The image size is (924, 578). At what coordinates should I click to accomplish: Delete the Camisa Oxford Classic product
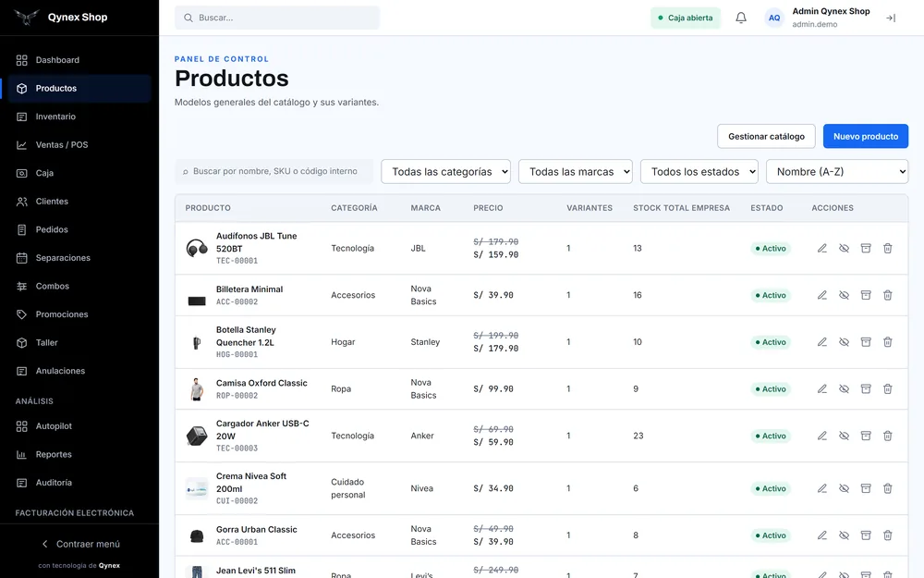pos(887,388)
